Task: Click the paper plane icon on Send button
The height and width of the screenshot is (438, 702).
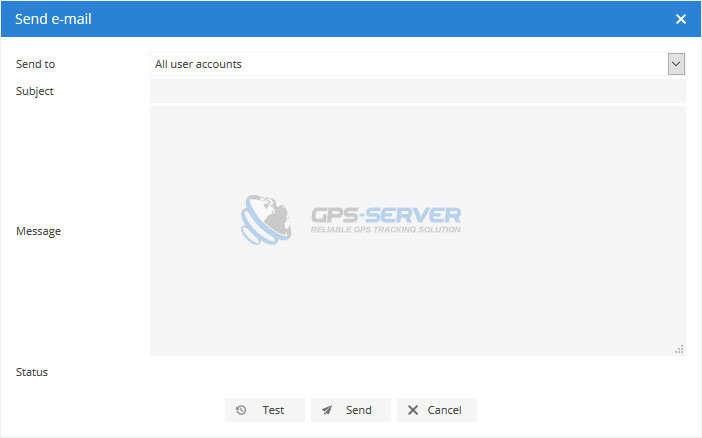Action: [327, 410]
